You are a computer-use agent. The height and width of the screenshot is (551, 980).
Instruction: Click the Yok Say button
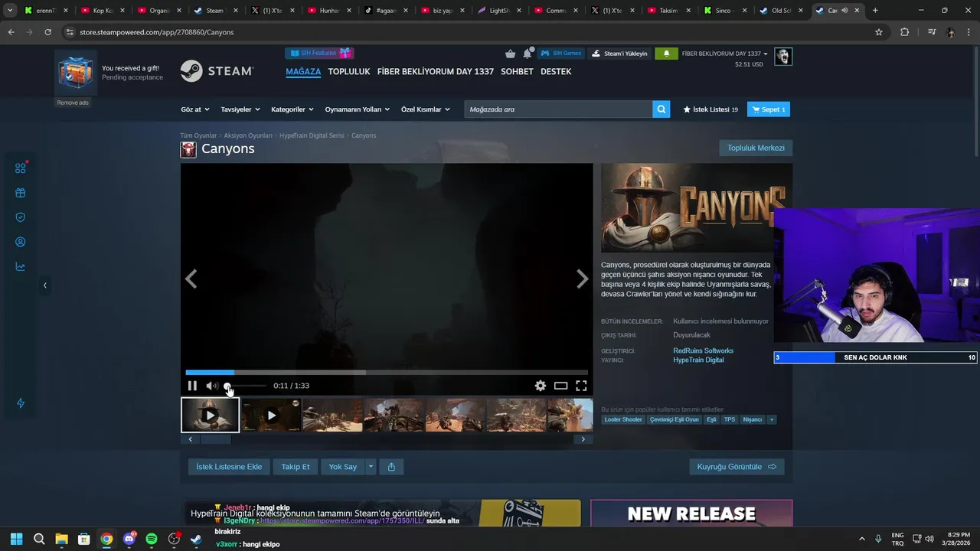(343, 467)
